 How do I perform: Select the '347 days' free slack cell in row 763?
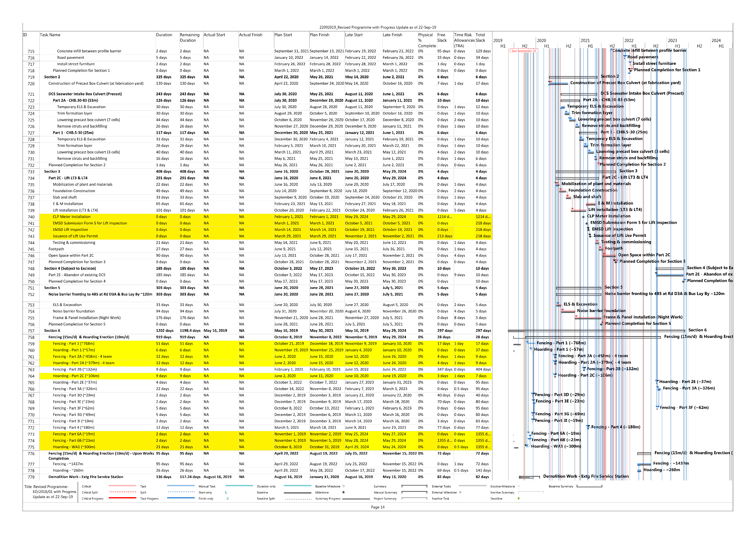coord(445,370)
